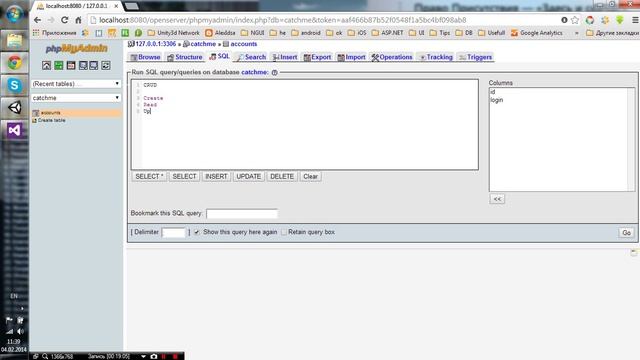Open the Operations tab
Image resolution: width=640 pixels, height=360 pixels.
[x=391, y=57]
